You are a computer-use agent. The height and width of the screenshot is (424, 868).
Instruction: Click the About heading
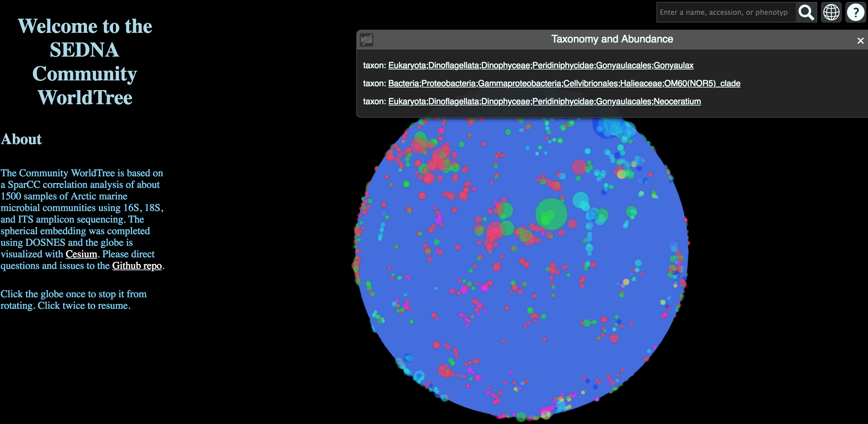[x=21, y=139]
